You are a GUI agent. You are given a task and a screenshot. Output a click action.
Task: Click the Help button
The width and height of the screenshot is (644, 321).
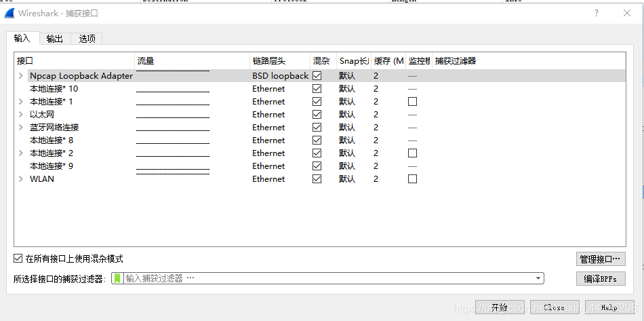coord(609,307)
